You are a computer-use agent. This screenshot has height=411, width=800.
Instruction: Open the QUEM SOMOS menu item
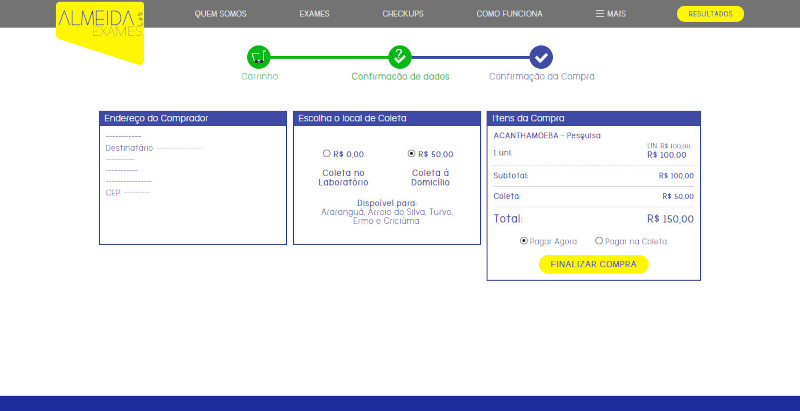coord(220,14)
